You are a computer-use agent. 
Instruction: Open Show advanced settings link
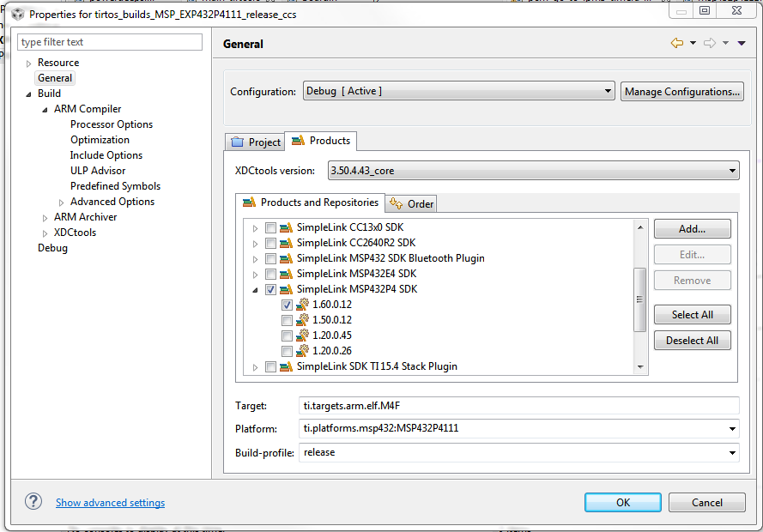pyautogui.click(x=110, y=502)
